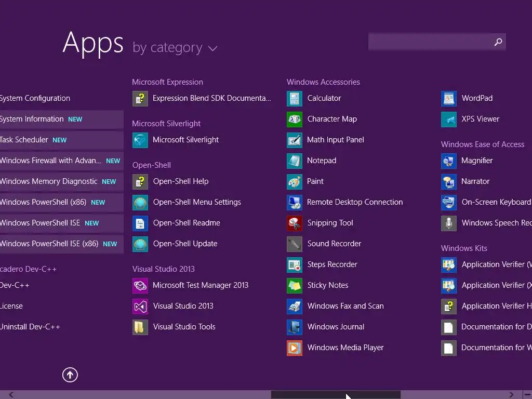
Task: Open second Application Verifier icon in Windows Kits
Action: [448, 286]
